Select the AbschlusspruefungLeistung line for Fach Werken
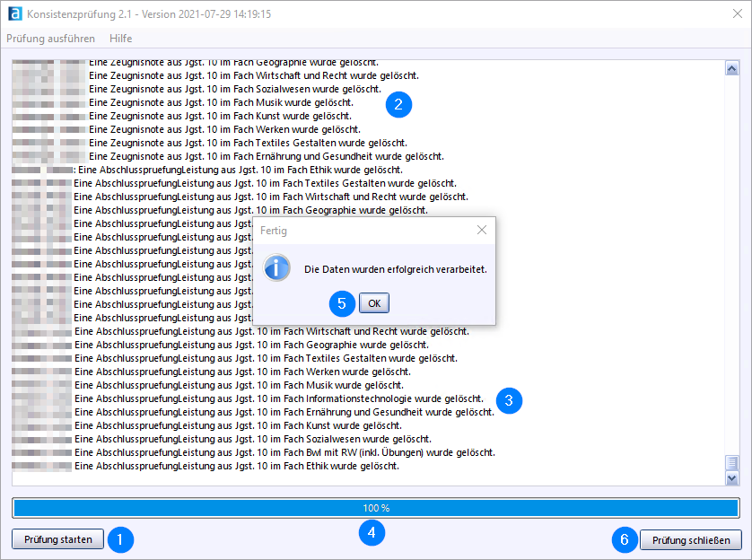Viewport: 752px width, 560px height. click(x=242, y=372)
